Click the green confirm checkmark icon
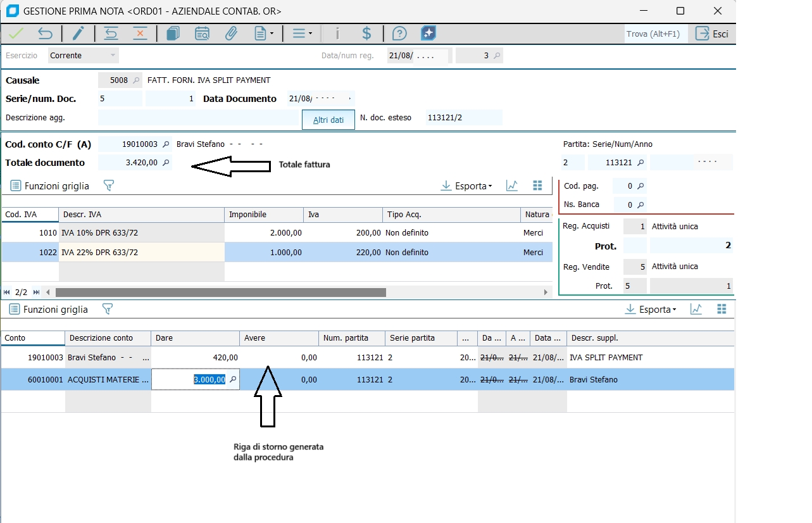Screen dimensions: 812x523 pos(15,34)
